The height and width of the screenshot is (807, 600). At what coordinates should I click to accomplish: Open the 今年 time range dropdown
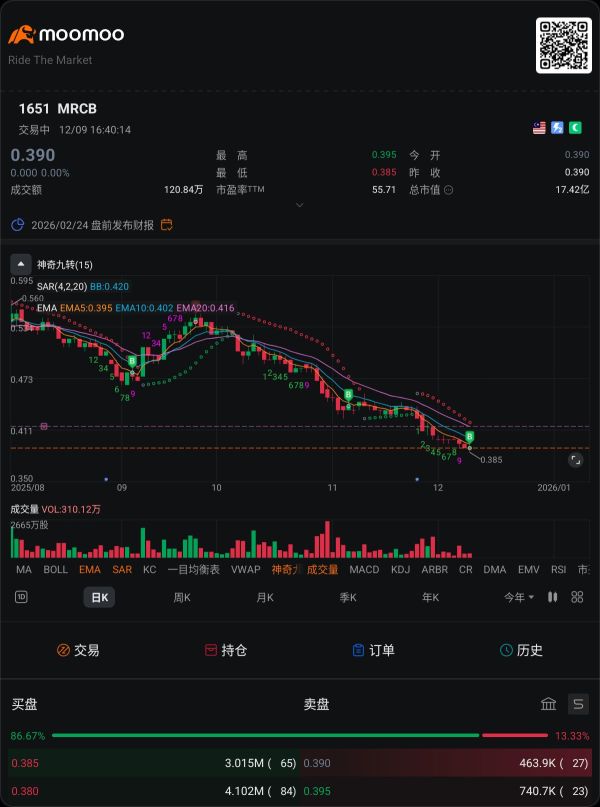519,598
